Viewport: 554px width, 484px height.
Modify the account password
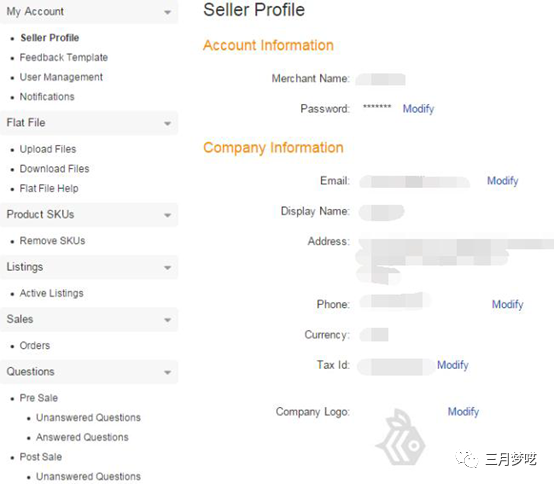(418, 109)
